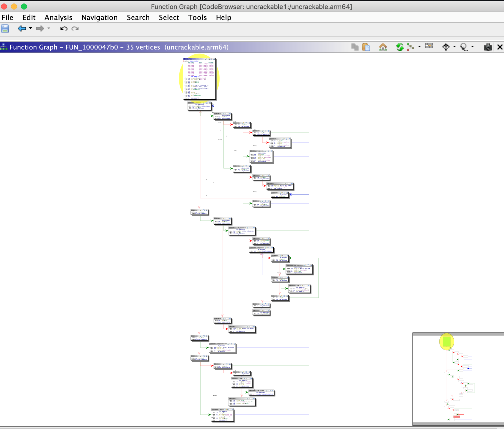Take a graph snapshot with camera icon
The image size is (504, 429).
tap(488, 47)
